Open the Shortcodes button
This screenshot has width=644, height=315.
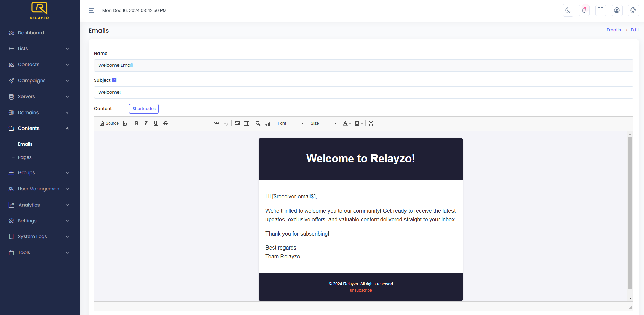(144, 108)
